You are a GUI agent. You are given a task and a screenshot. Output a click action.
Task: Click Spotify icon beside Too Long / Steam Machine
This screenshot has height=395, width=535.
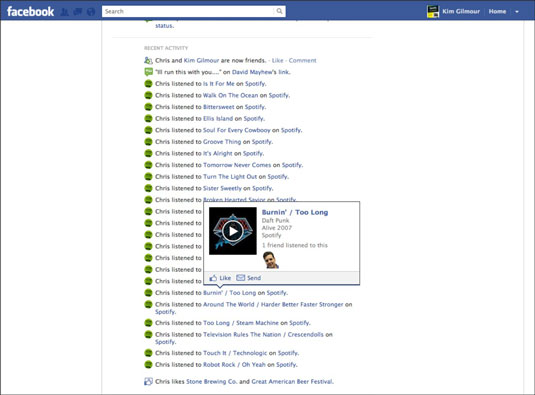tap(148, 323)
